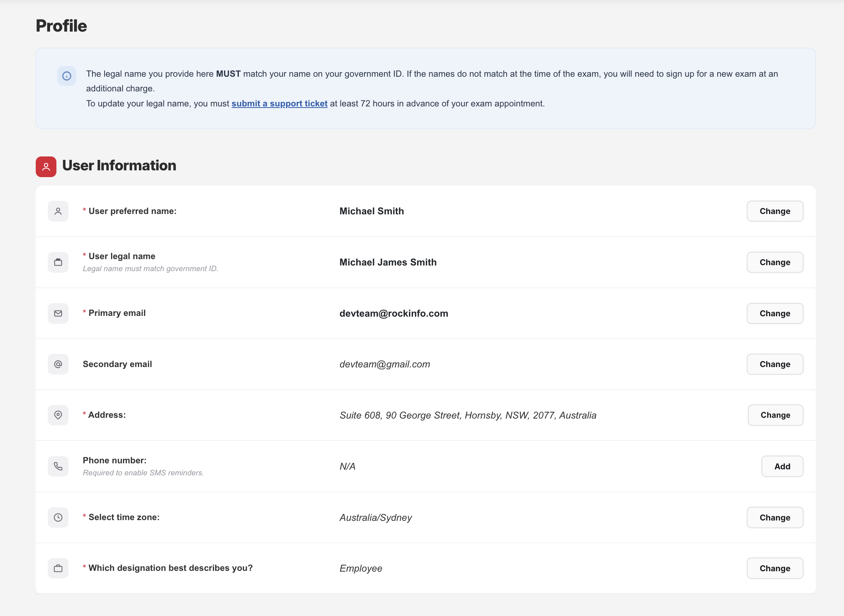This screenshot has height=616, width=844.
Task: Open the submit a support ticket link
Action: pos(279,103)
